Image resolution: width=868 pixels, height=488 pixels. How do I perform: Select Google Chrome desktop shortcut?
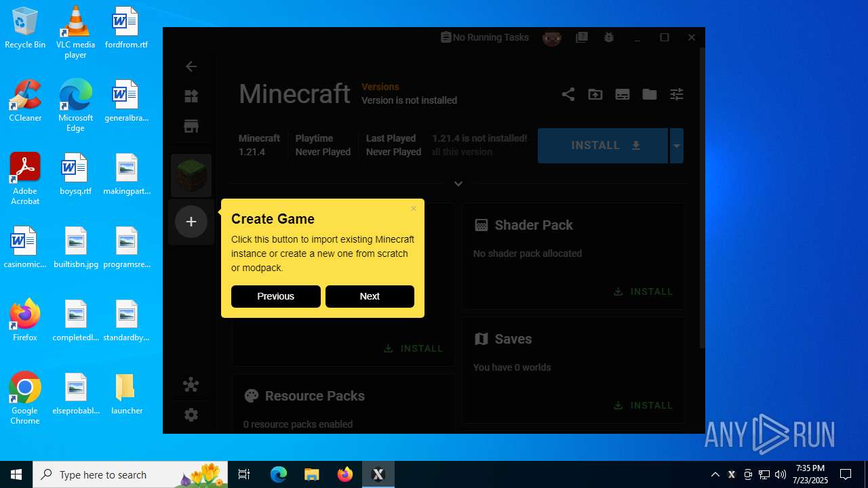[25, 399]
